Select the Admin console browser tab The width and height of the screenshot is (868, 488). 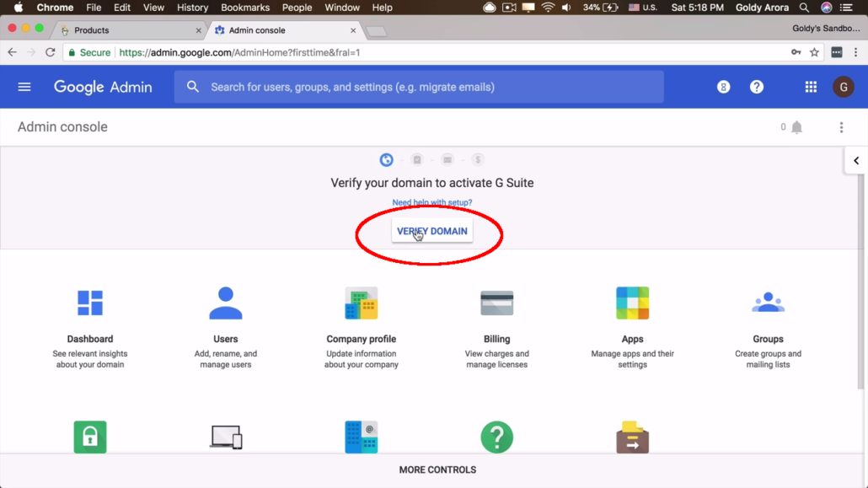[x=285, y=30]
